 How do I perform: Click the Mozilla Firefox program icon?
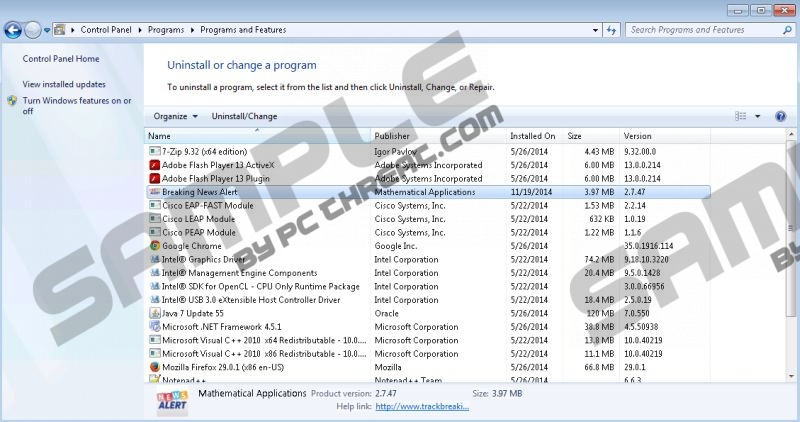[154, 367]
